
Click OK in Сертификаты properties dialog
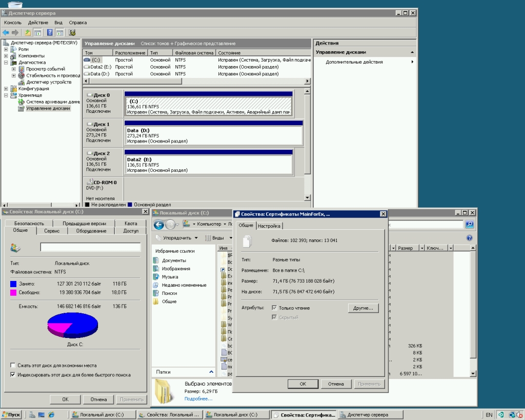pyautogui.click(x=302, y=384)
